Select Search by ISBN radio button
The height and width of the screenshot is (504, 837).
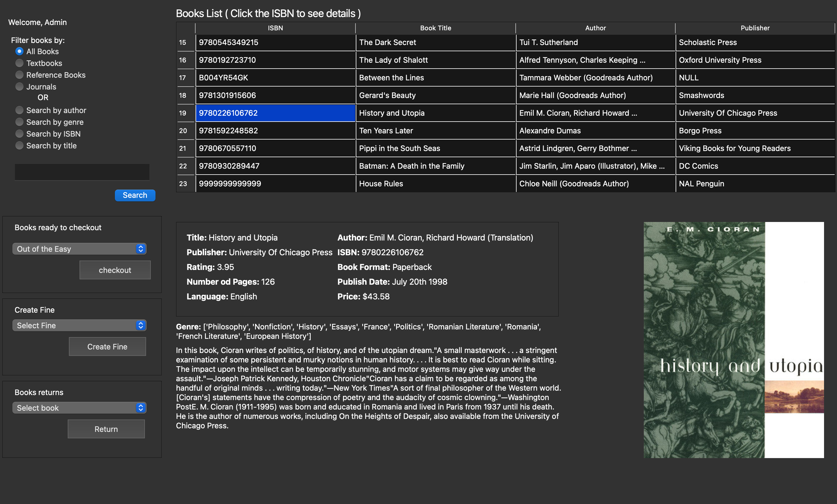pos(19,134)
